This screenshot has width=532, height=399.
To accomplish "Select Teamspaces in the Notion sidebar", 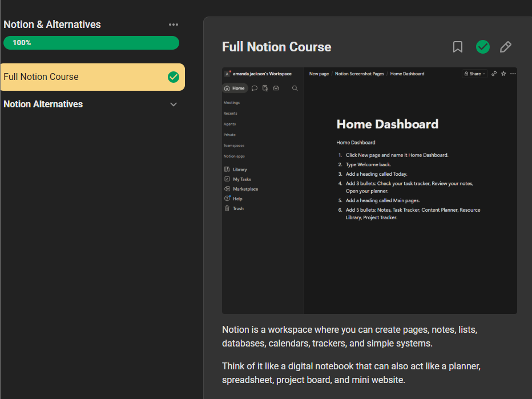I will (x=234, y=145).
